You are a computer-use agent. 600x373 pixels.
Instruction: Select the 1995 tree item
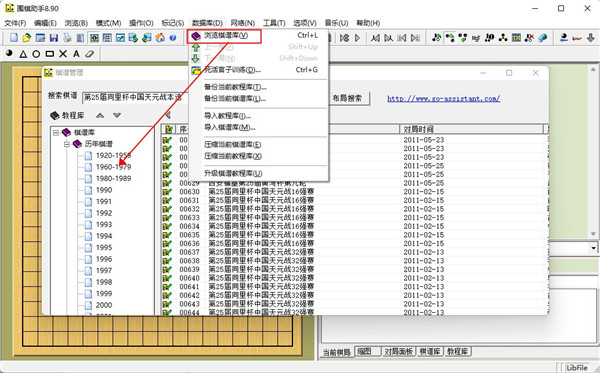point(104,247)
